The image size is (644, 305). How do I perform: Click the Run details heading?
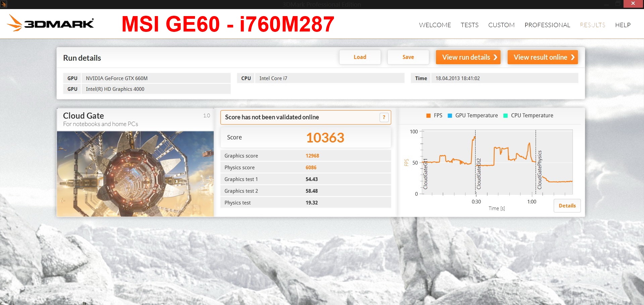point(82,58)
